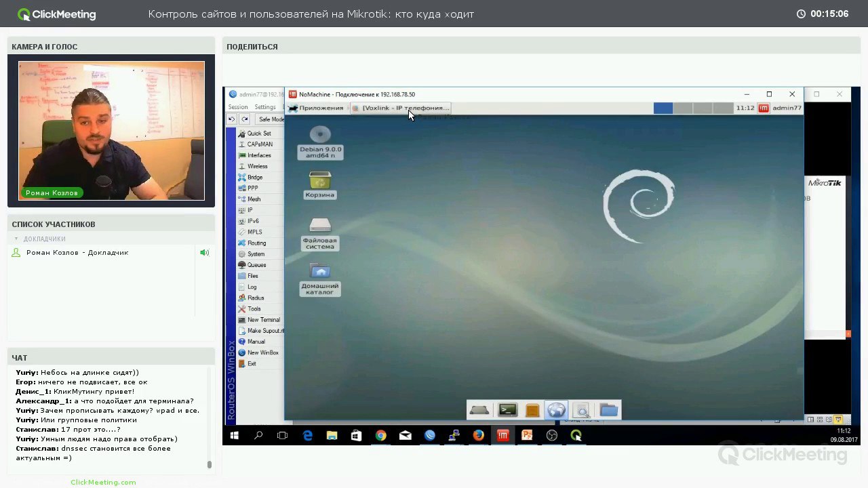The width and height of the screenshot is (868, 488).
Task: Open Домашний каталог desktop icon
Action: (320, 280)
